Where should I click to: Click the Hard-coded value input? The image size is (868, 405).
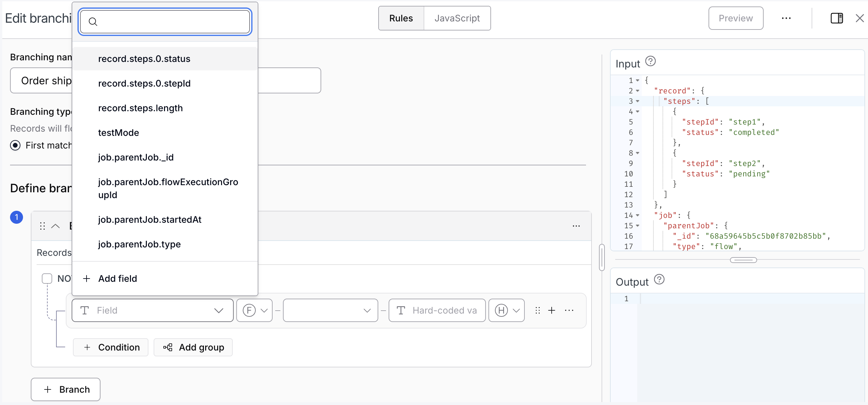pos(437,310)
